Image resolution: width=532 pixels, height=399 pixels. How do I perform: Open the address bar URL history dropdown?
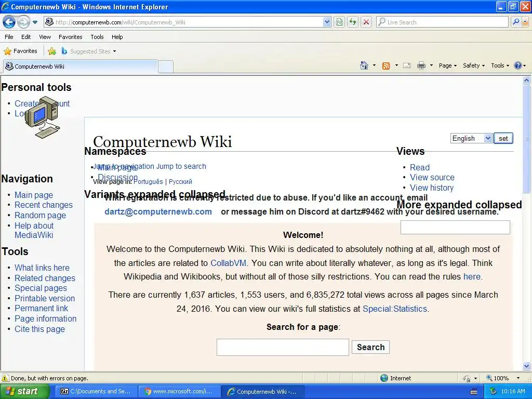click(327, 22)
